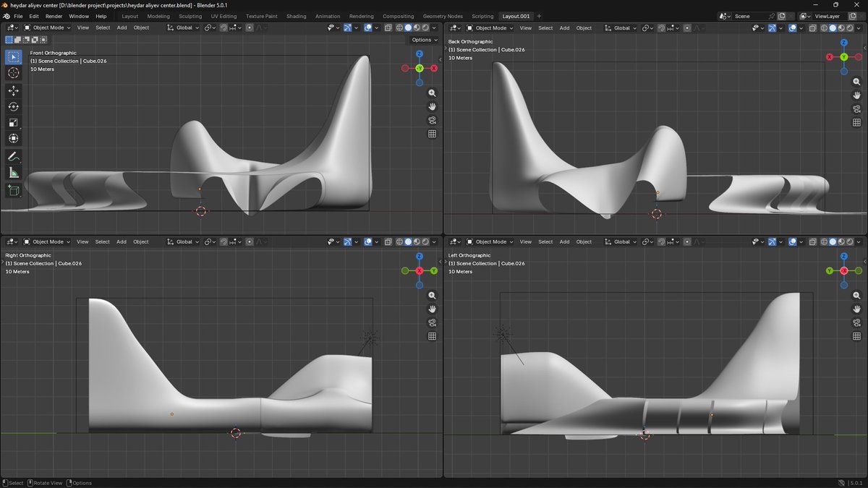This screenshot has height=488, width=868.
Task: Open Add menu in Right Orthographic header
Action: click(122, 242)
